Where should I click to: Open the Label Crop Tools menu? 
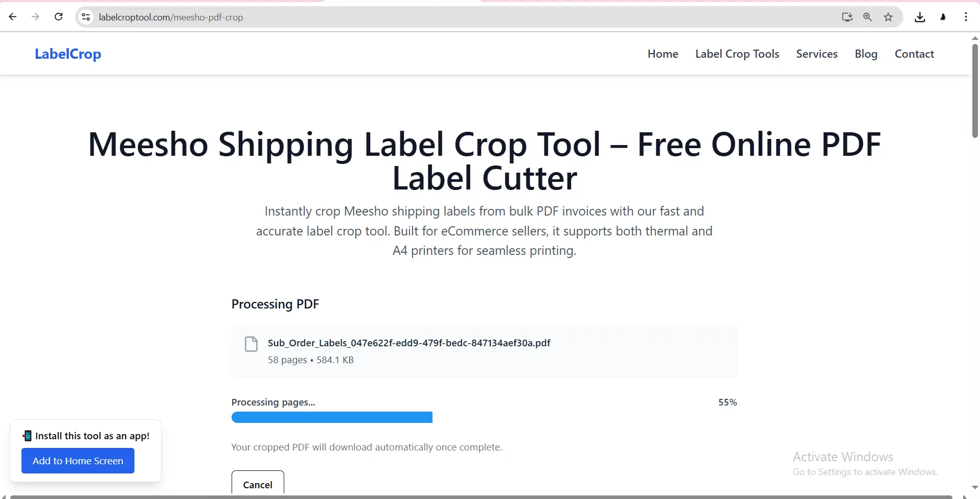tap(737, 54)
